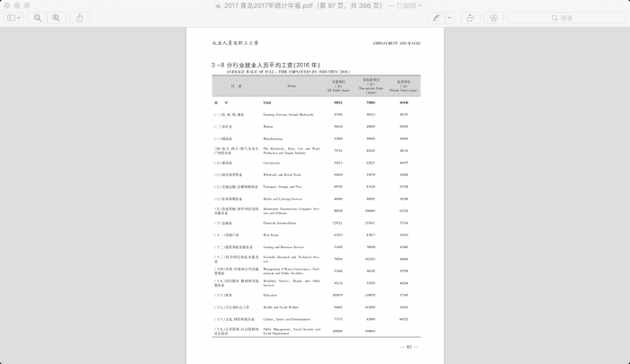The image size is (630, 364).
Task: Click the search magnifier in search box
Action: coord(555,18)
